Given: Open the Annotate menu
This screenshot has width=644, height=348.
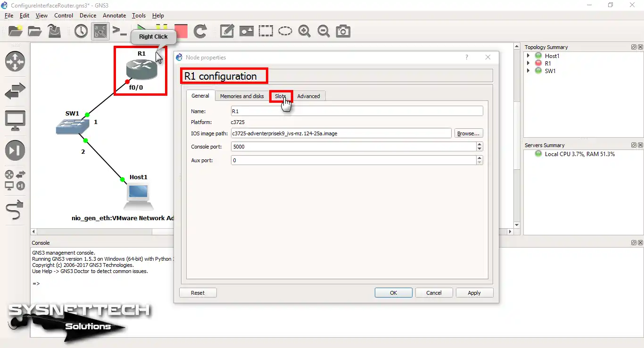Looking at the screenshot, I should tap(115, 16).
